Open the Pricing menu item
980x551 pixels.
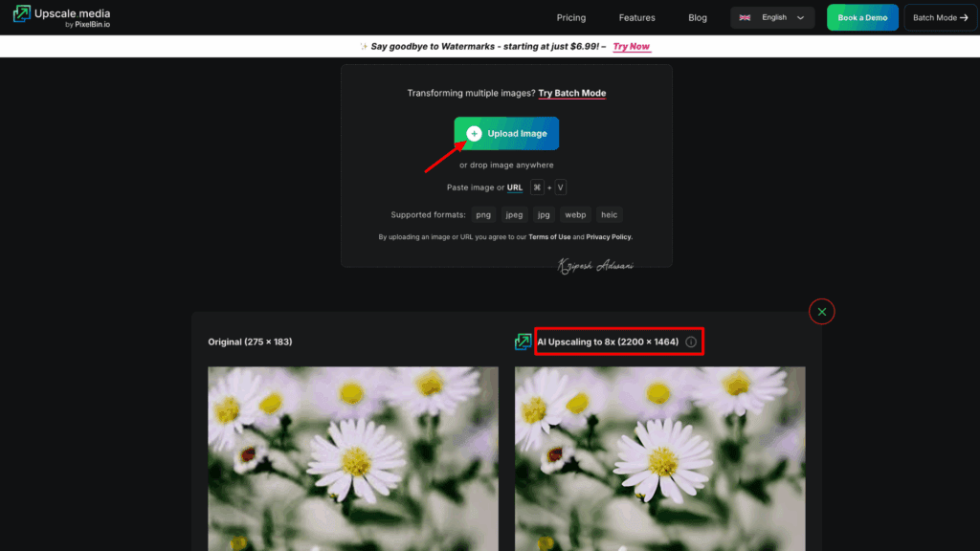[x=571, y=17]
